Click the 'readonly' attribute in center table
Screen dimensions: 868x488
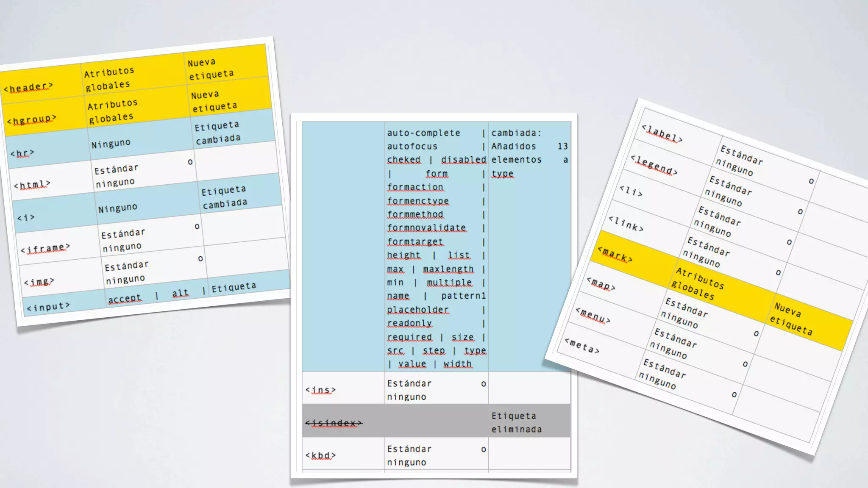[x=409, y=323]
